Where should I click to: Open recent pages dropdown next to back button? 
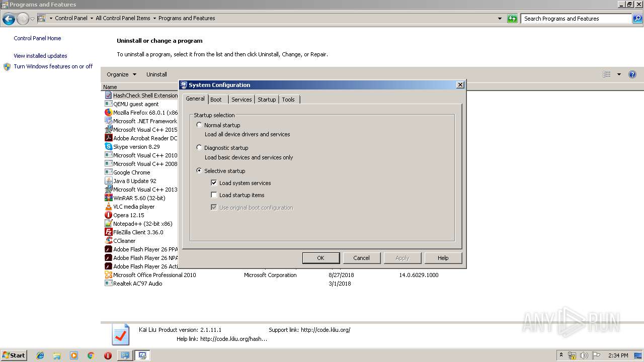click(x=32, y=19)
